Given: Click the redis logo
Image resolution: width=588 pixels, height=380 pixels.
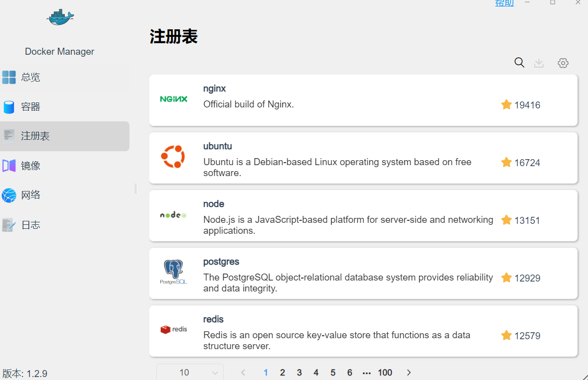Looking at the screenshot, I should pyautogui.click(x=174, y=329).
